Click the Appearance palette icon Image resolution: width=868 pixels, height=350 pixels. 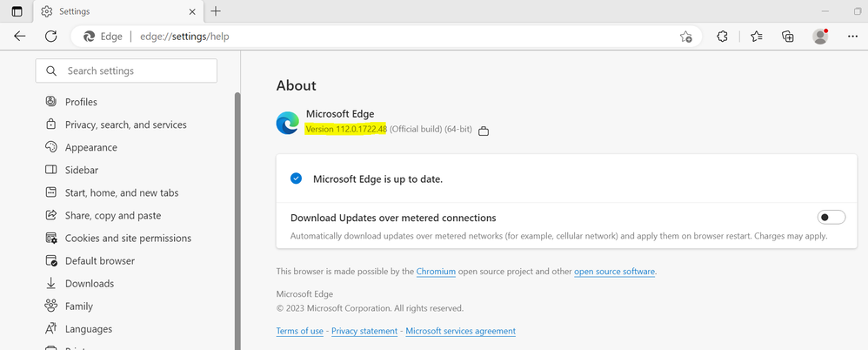pos(51,147)
